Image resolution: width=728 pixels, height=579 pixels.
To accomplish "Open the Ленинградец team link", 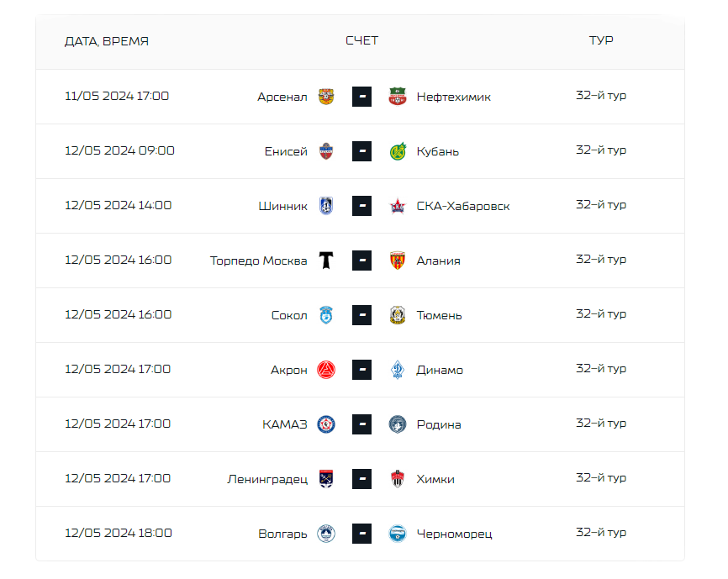I will [267, 479].
